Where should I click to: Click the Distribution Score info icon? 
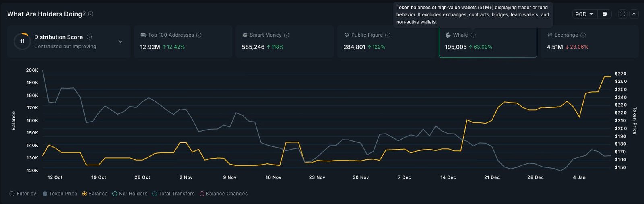tap(89, 37)
